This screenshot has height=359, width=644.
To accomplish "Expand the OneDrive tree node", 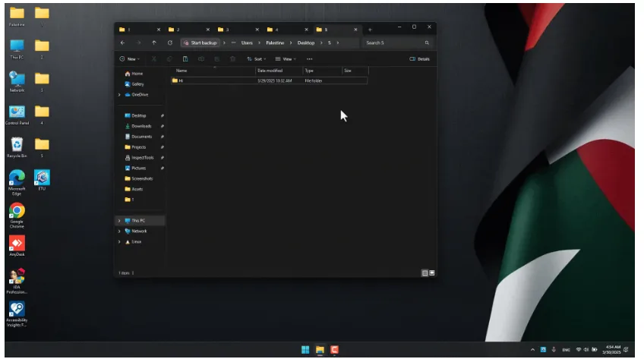I will [119, 95].
